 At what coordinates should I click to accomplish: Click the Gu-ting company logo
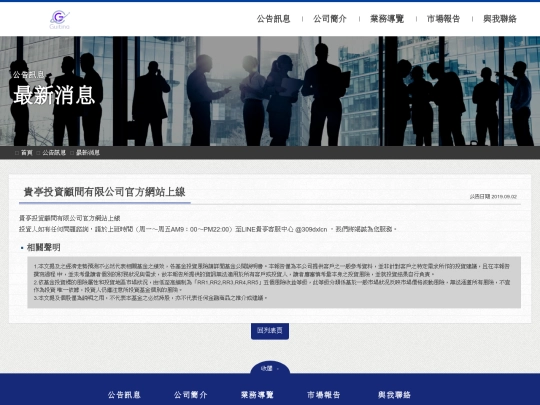[60, 20]
